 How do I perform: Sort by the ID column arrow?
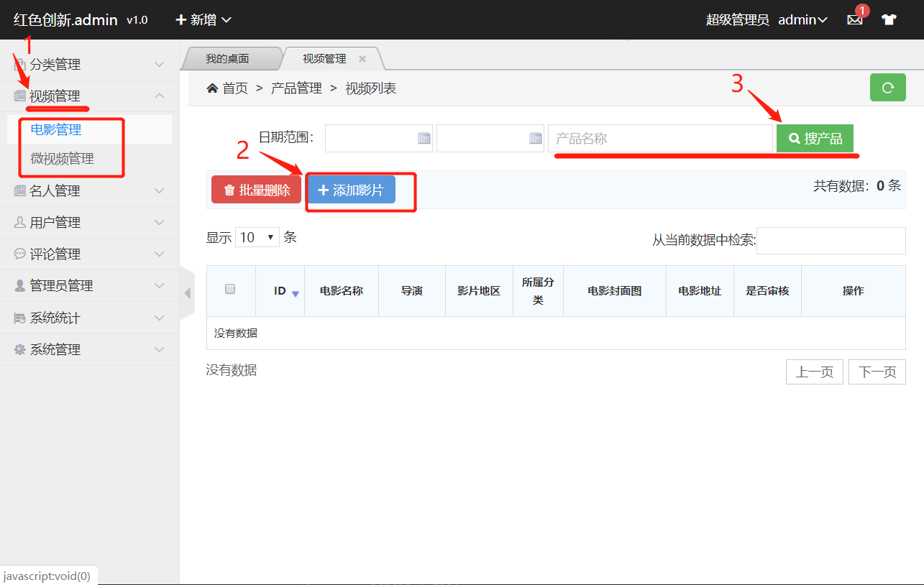pyautogui.click(x=295, y=292)
